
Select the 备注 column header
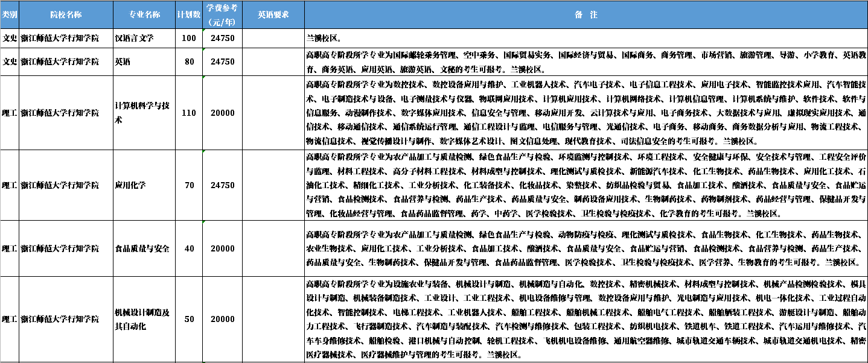click(x=586, y=14)
